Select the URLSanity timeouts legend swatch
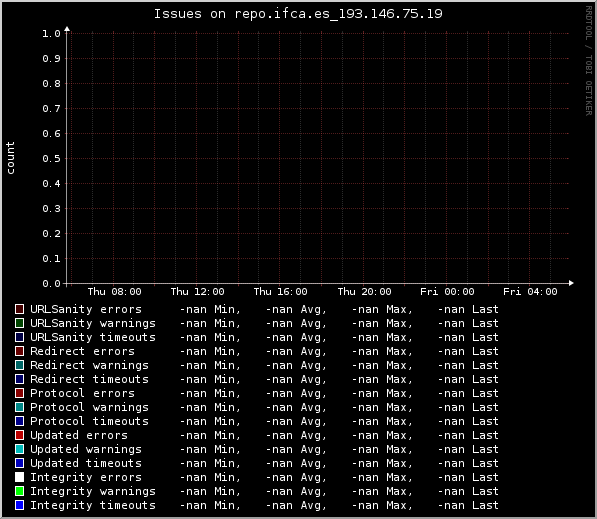The image size is (597, 519). click(x=19, y=337)
